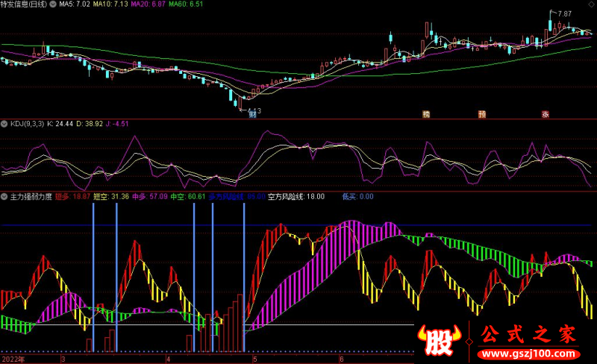
Task: Click the 低买: 0.00 value
Action: 358,197
